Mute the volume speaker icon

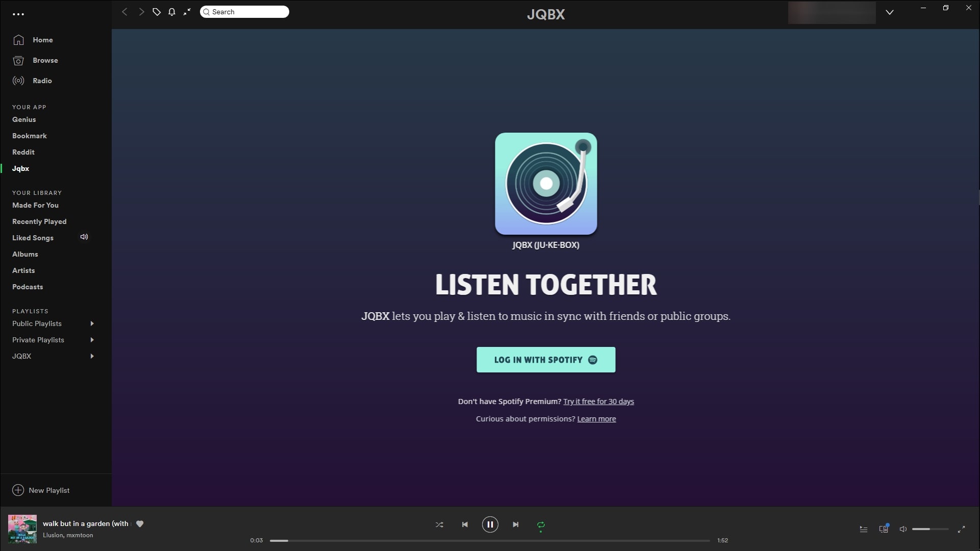tap(903, 529)
